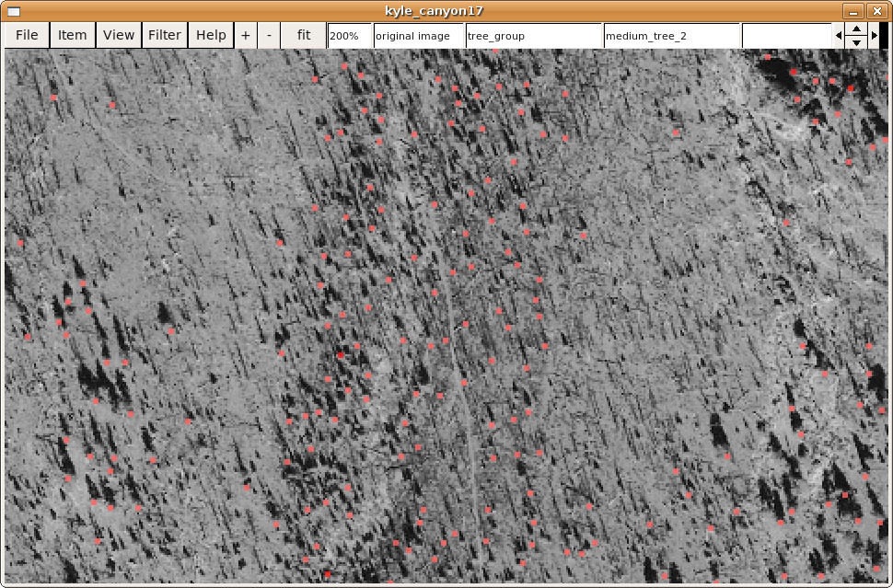Click the 'medium_tree_2' item field
The height and width of the screenshot is (588, 893).
tap(671, 36)
